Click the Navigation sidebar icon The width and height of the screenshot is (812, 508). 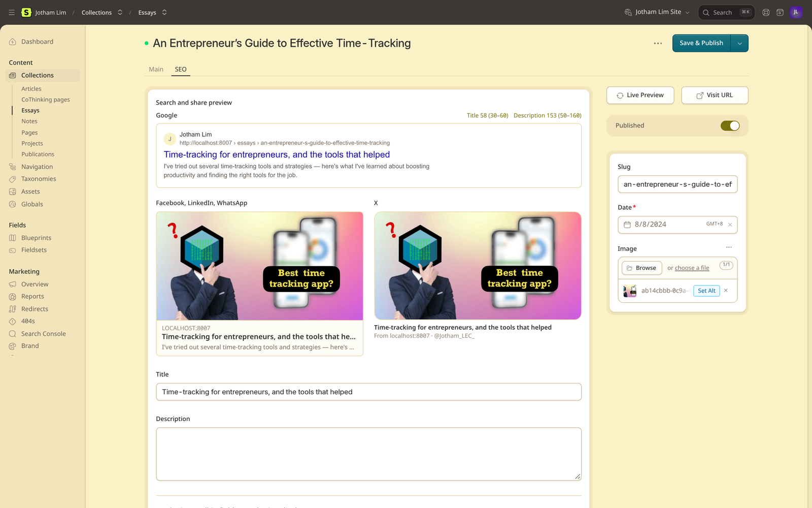(x=13, y=167)
